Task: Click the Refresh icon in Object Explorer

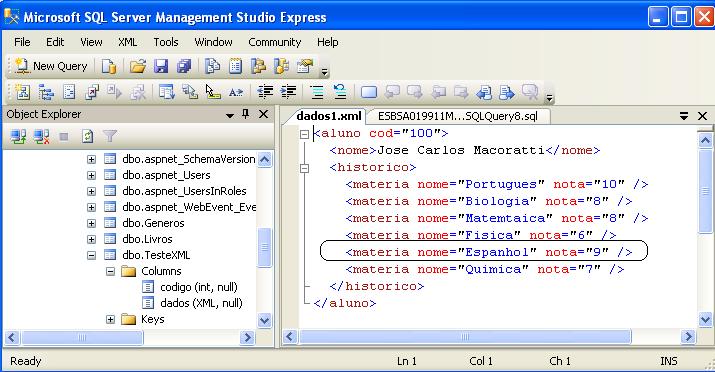Action: pyautogui.click(x=87, y=136)
